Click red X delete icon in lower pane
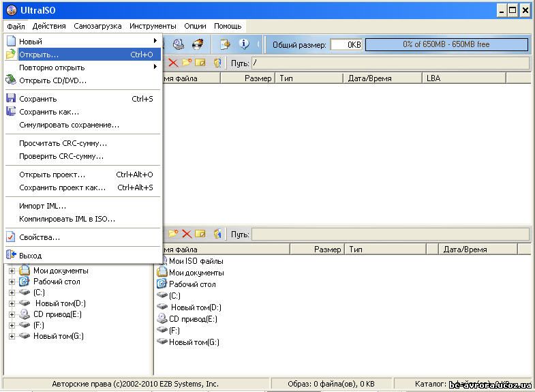The height and width of the screenshot is (392, 535). (187, 234)
